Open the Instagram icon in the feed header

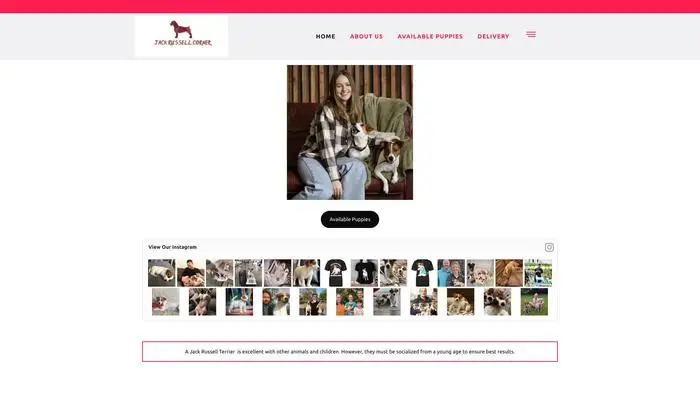(549, 247)
